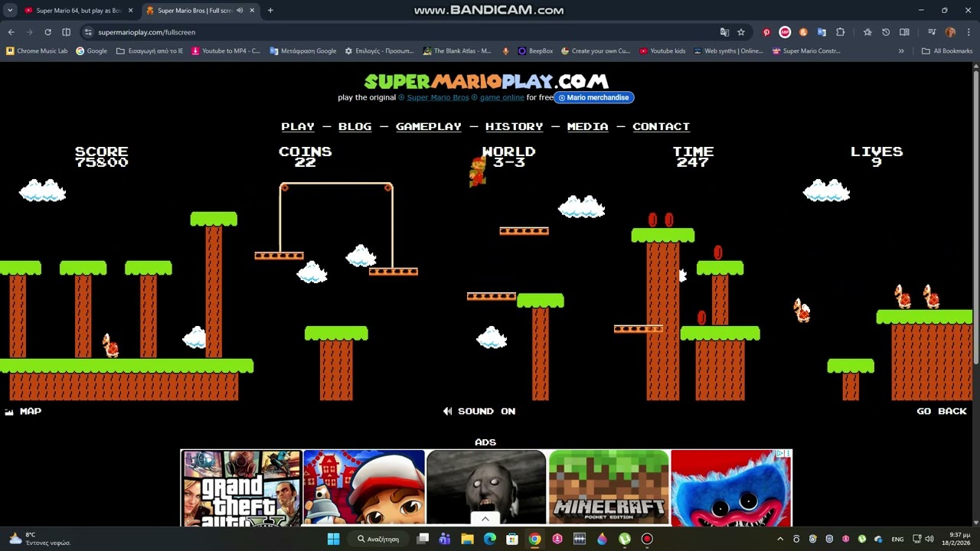This screenshot has height=551, width=980.
Task: Open the Pinterest extension
Action: [766, 32]
